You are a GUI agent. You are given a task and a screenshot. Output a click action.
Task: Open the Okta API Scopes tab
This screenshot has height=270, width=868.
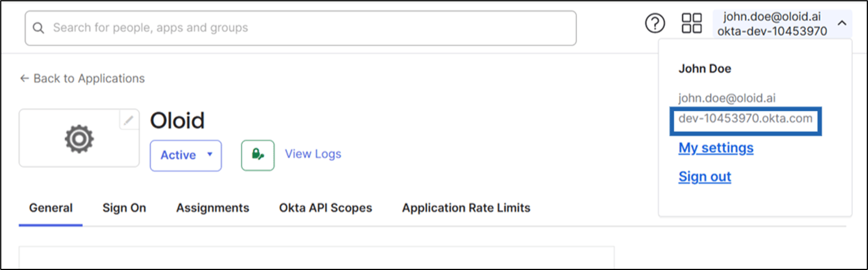click(x=325, y=208)
